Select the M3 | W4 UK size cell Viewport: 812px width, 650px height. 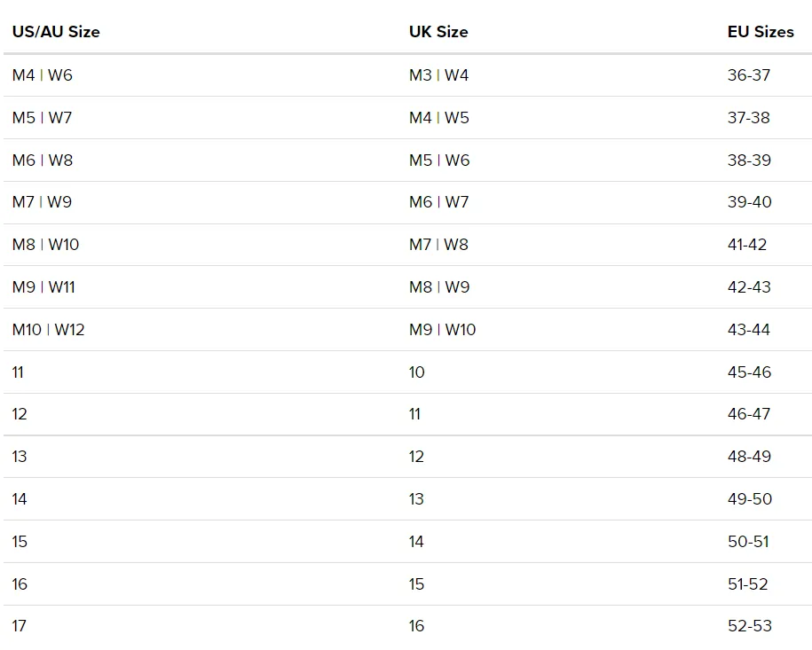(438, 75)
